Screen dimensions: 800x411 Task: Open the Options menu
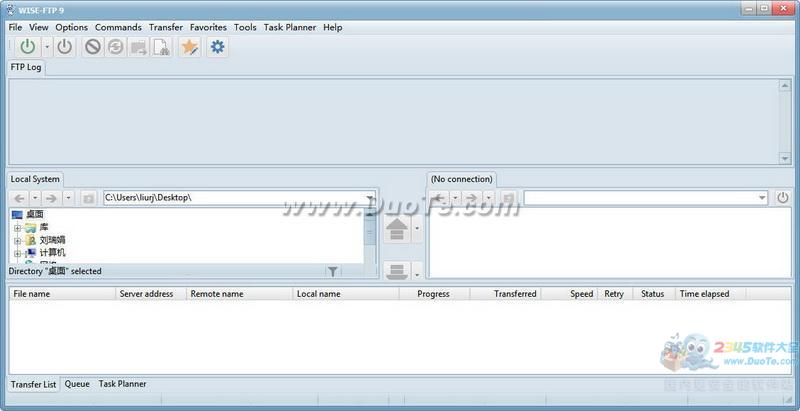[71, 27]
